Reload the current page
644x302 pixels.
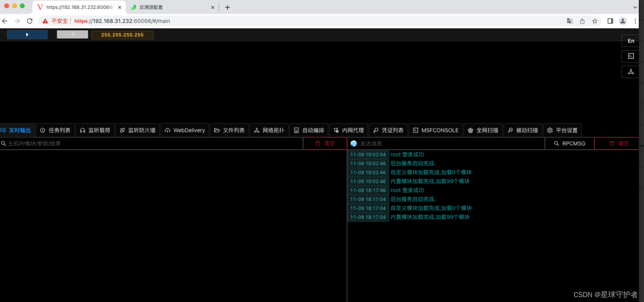(30, 21)
